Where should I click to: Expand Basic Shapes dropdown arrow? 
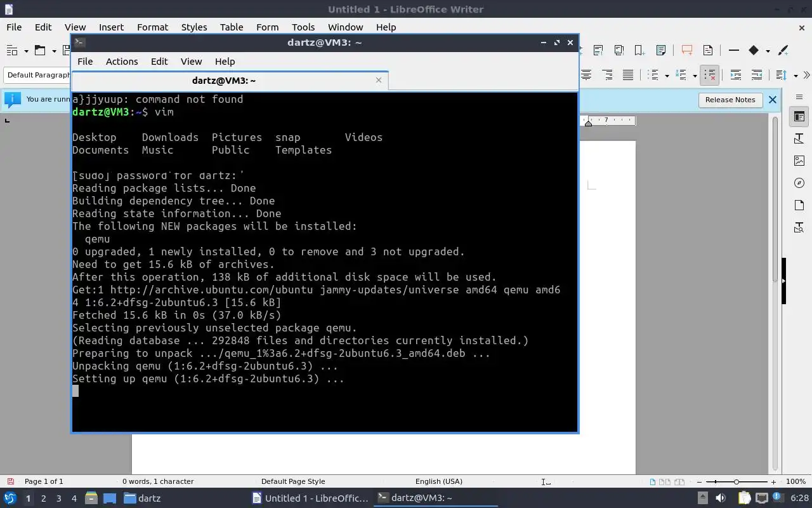pos(768,51)
